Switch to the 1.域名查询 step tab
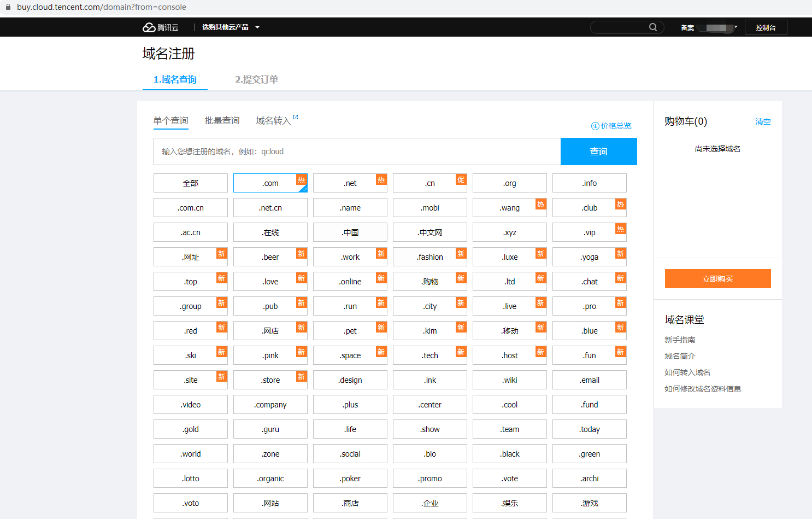 coord(175,79)
